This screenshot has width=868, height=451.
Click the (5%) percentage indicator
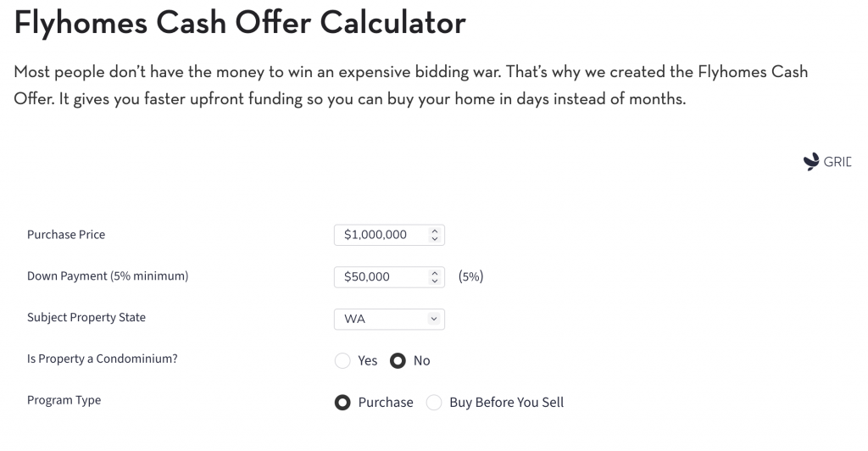[470, 276]
